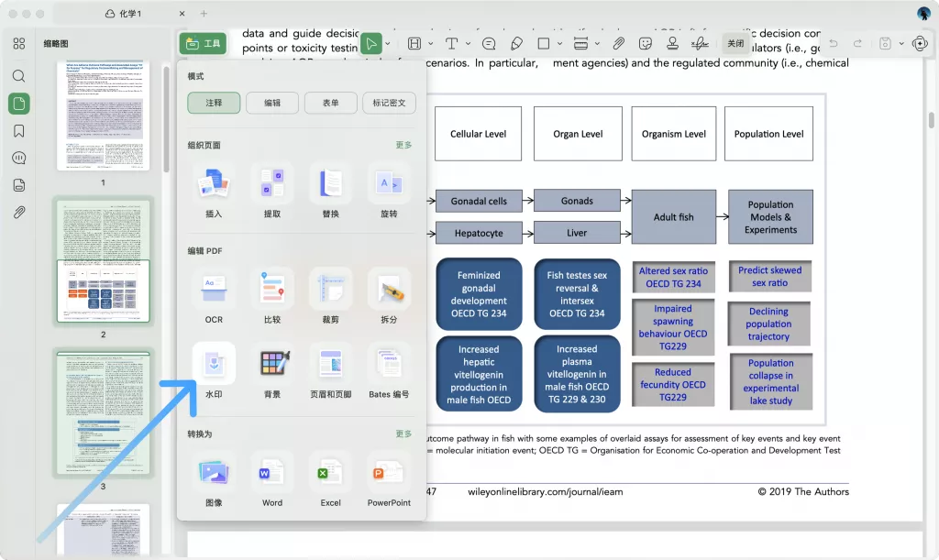The width and height of the screenshot is (939, 560).
Task: Expand the save options dropdown arrow
Action: 901,43
